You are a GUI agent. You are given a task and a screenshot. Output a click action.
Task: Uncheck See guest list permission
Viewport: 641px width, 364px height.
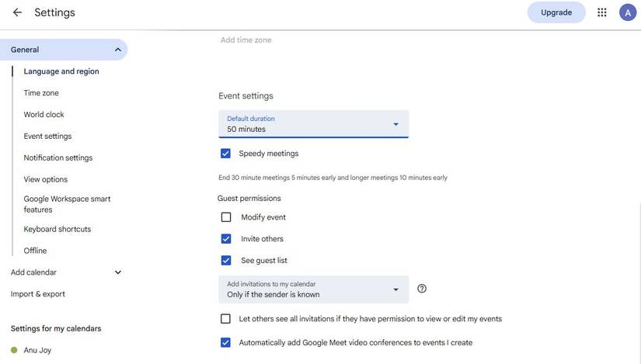pyautogui.click(x=226, y=261)
